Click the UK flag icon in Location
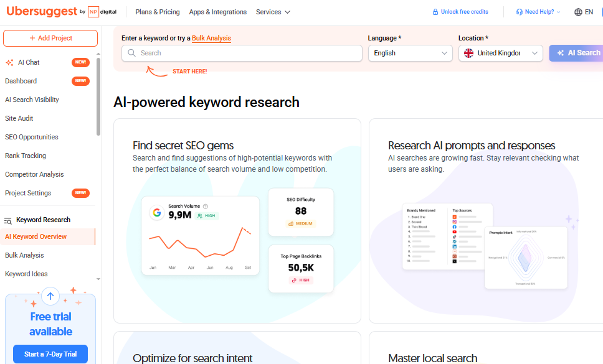This screenshot has width=603, height=364. tap(468, 53)
